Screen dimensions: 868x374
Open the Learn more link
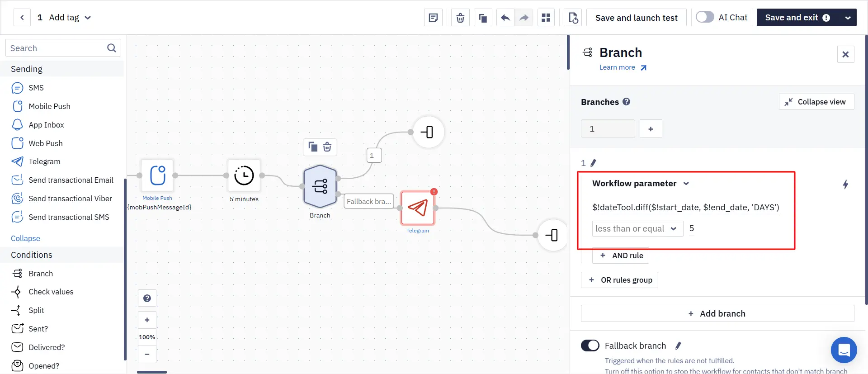click(x=623, y=67)
